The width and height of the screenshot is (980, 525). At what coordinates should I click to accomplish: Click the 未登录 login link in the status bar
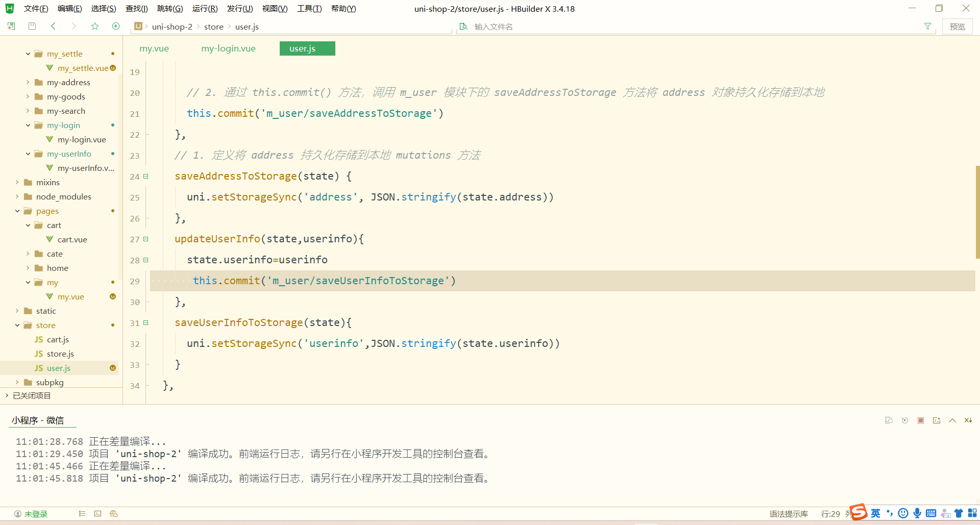[36, 514]
